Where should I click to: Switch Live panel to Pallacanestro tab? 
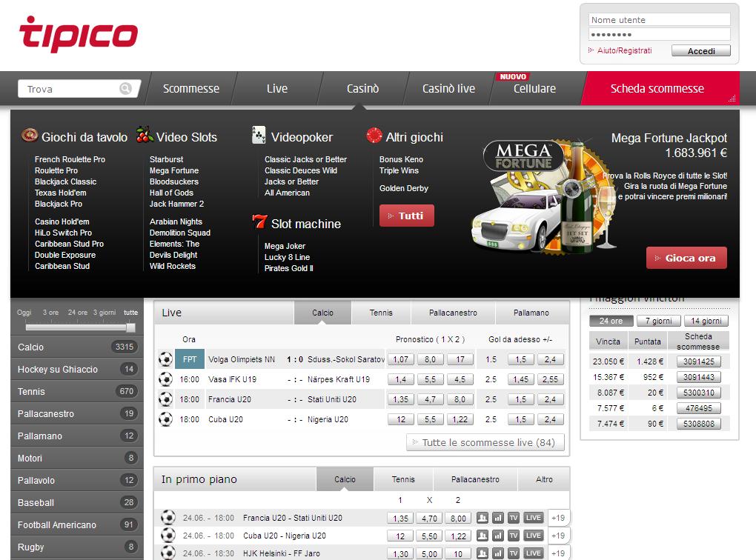click(453, 313)
